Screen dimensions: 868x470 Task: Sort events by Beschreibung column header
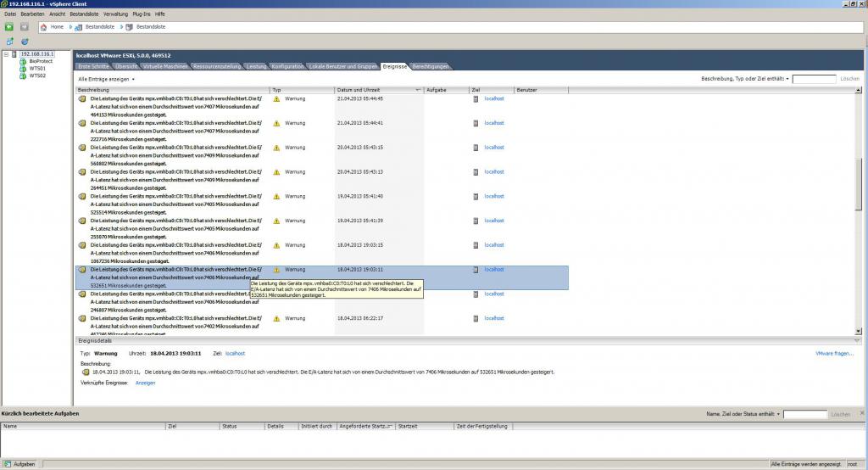click(172, 90)
